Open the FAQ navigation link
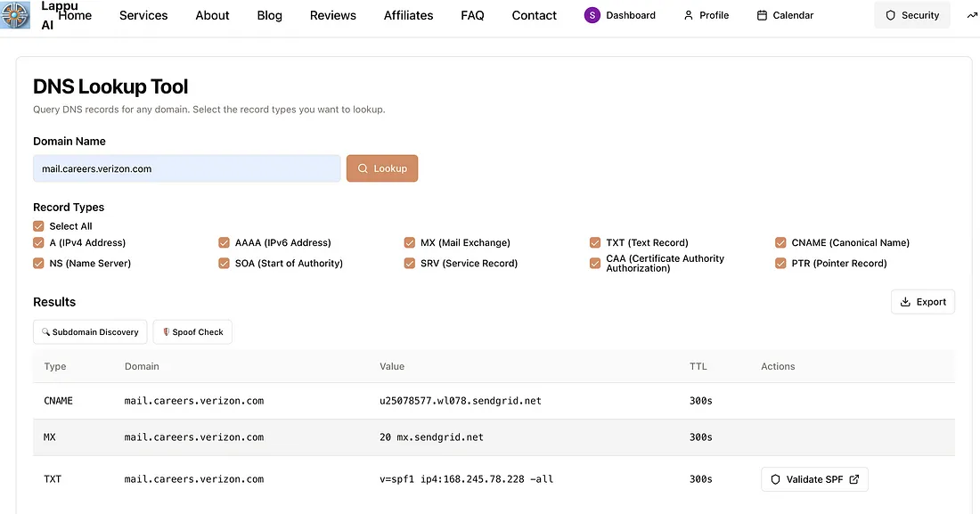This screenshot has height=514, width=980. (x=472, y=15)
